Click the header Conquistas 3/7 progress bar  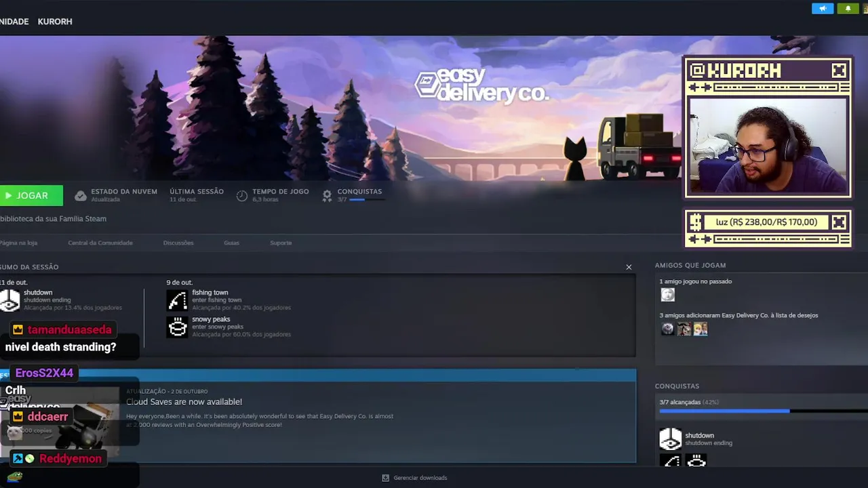point(366,199)
